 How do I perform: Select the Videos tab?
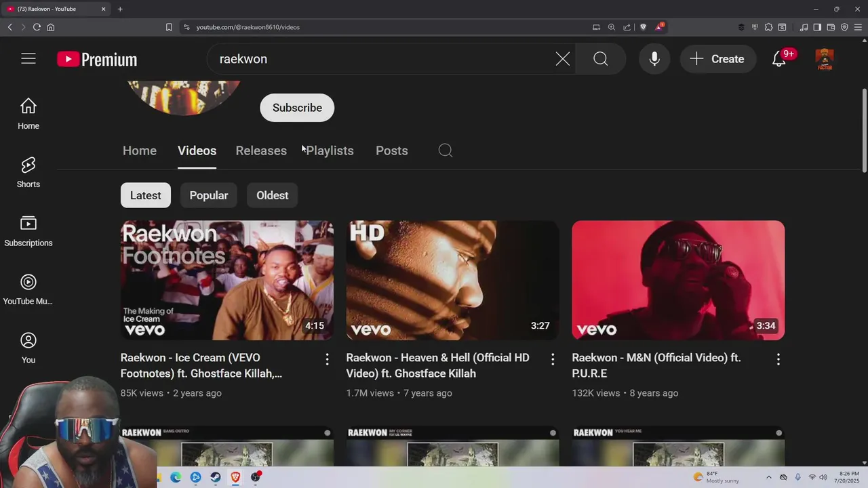coord(197,150)
